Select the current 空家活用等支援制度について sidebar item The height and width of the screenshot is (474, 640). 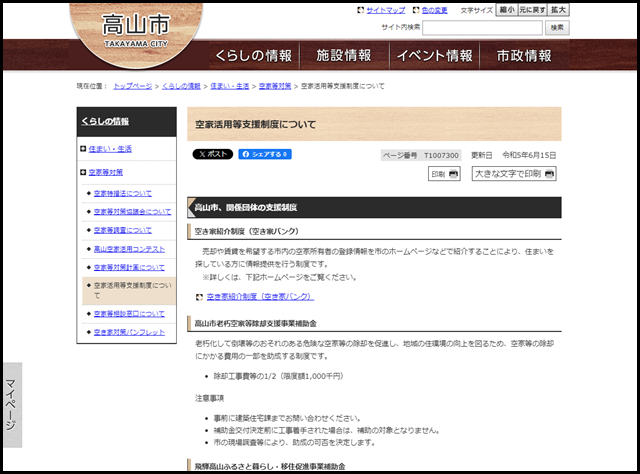click(129, 291)
